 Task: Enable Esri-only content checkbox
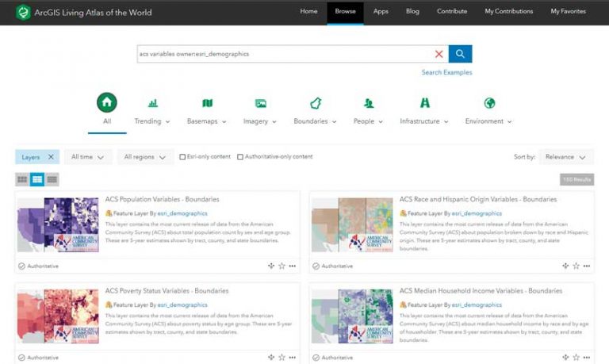pos(182,157)
